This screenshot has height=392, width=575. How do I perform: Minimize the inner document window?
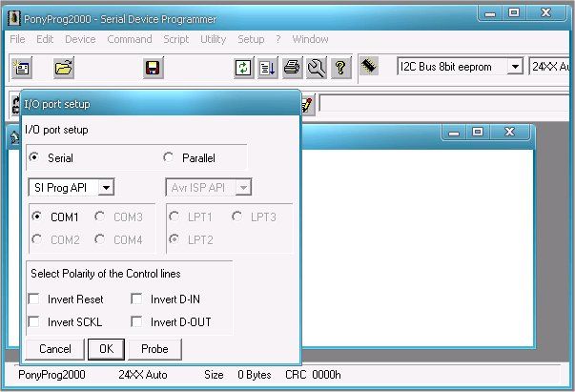[454, 132]
